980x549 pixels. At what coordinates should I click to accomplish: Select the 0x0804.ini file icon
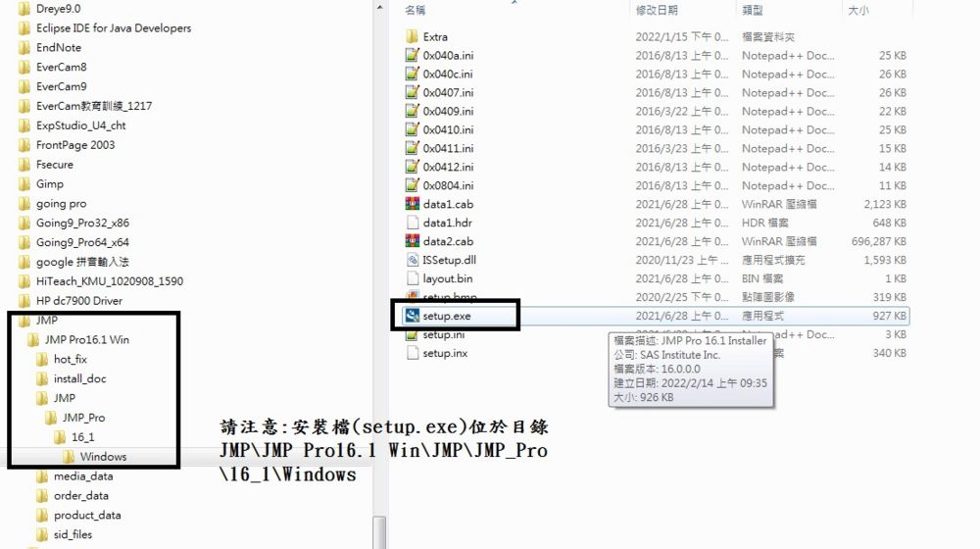(412, 185)
